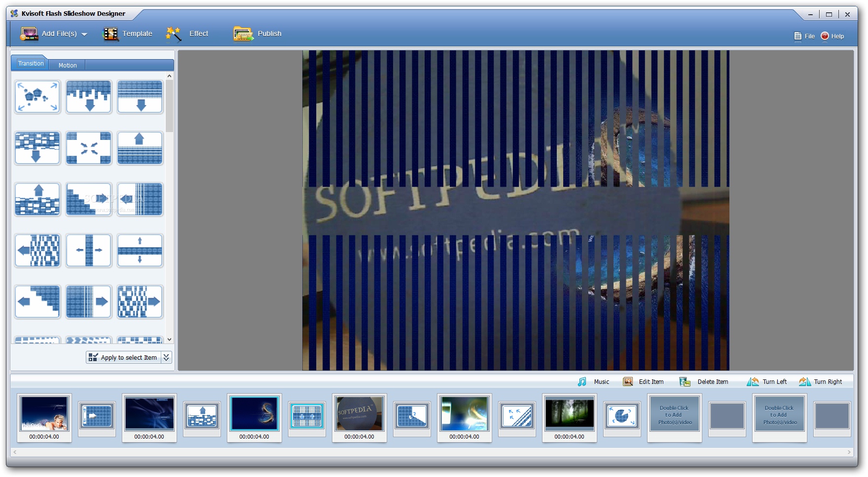Click the Turn Left button
The image size is (868, 477).
pos(766,382)
